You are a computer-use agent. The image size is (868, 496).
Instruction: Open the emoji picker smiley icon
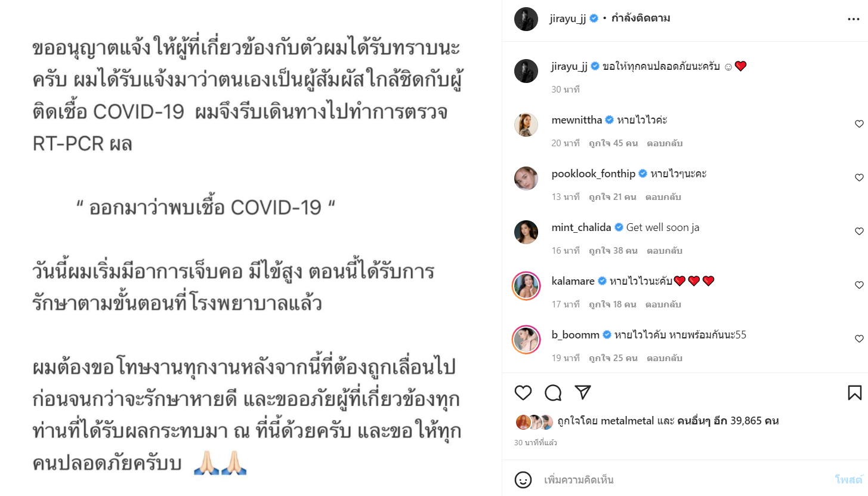523,479
